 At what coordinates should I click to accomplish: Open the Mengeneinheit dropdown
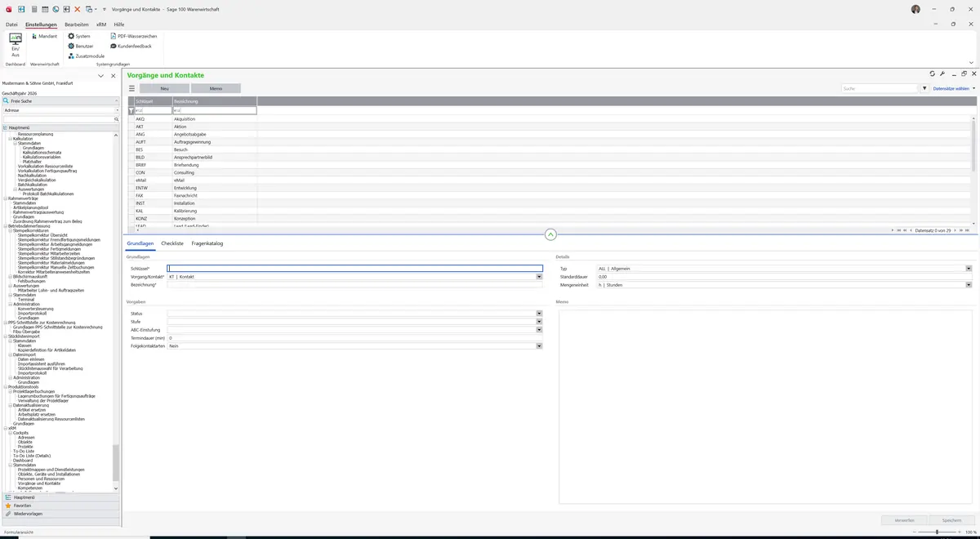coord(969,285)
